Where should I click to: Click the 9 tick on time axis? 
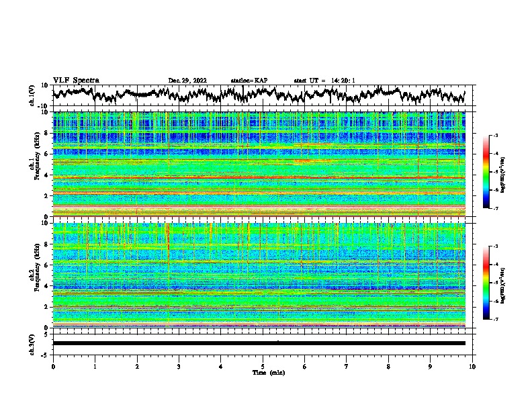tap(430, 367)
